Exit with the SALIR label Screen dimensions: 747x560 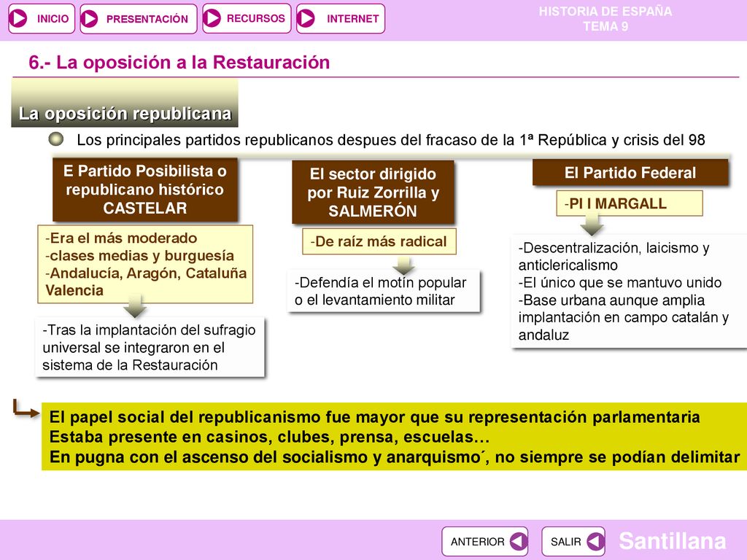pos(565,542)
